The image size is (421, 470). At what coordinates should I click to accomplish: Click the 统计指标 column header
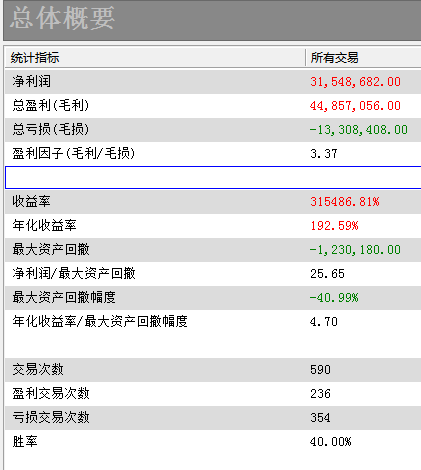coord(35,58)
